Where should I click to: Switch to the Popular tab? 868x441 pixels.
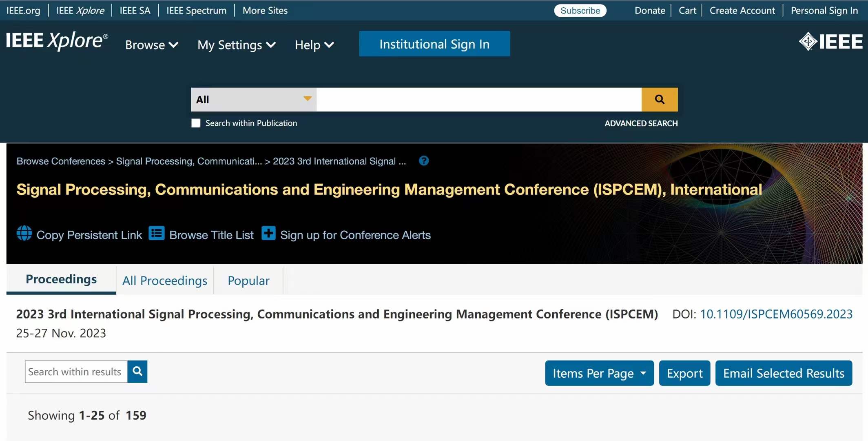(x=248, y=281)
